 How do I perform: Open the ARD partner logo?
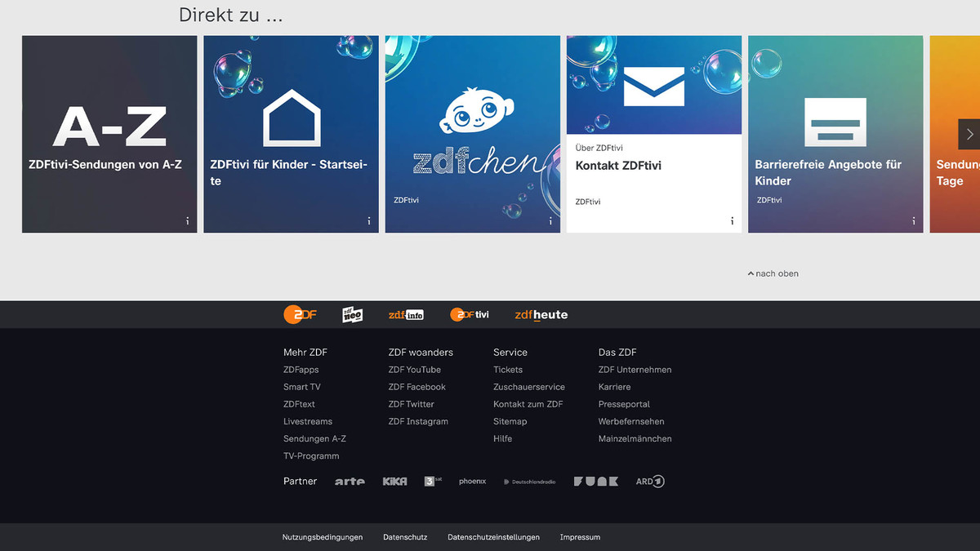(x=648, y=481)
